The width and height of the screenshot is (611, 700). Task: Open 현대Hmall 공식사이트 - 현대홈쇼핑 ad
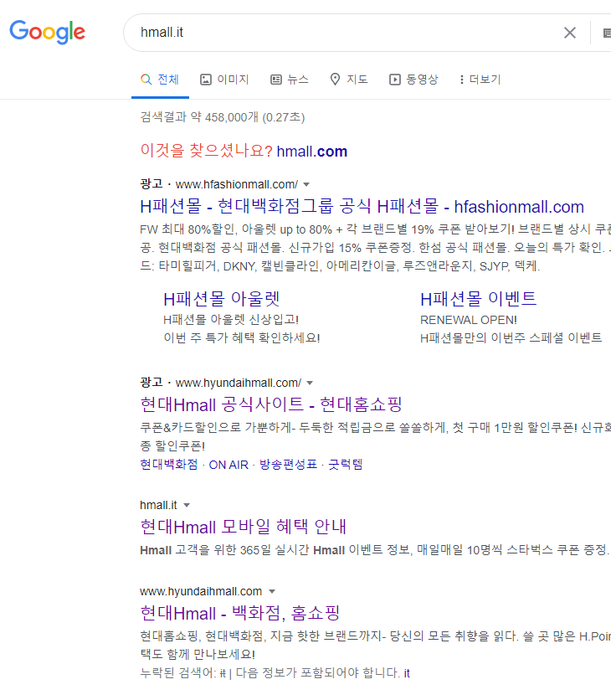(x=271, y=404)
